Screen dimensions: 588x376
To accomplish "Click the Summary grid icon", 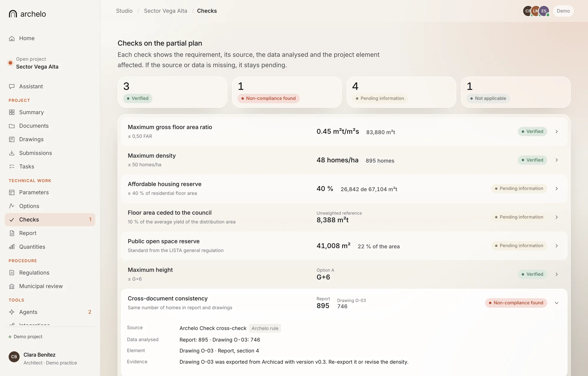I will coord(12,112).
